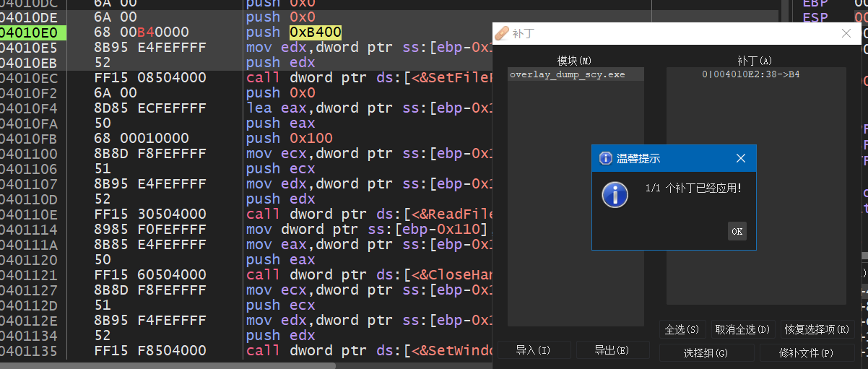Click bytes FF15 08504000
The height and width of the screenshot is (369, 868).
click(149, 77)
